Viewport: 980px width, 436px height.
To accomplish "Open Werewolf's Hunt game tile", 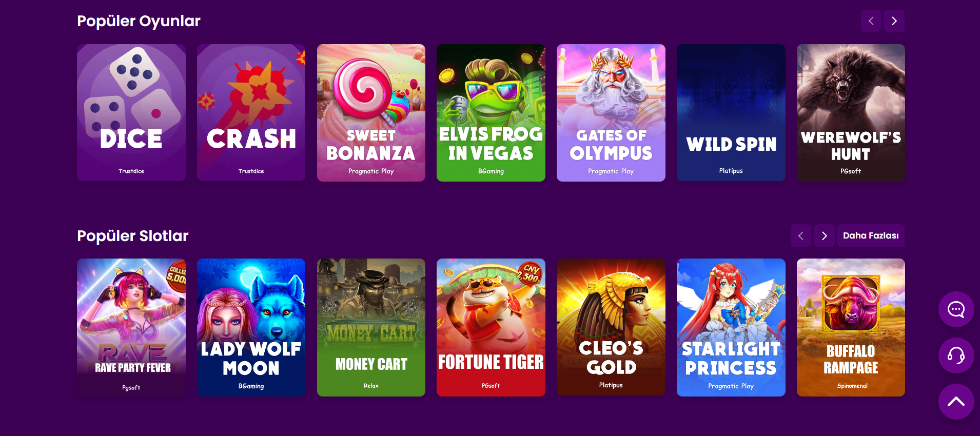I will coord(851,112).
